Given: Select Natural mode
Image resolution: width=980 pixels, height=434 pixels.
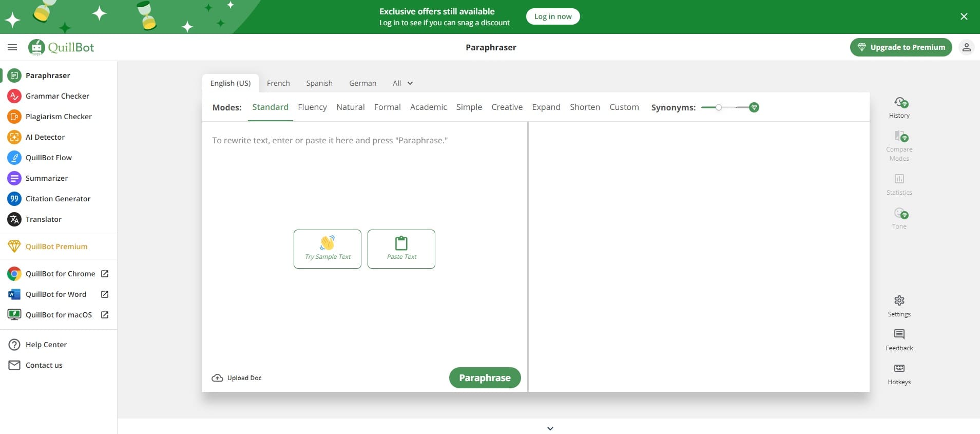Looking at the screenshot, I should (351, 107).
